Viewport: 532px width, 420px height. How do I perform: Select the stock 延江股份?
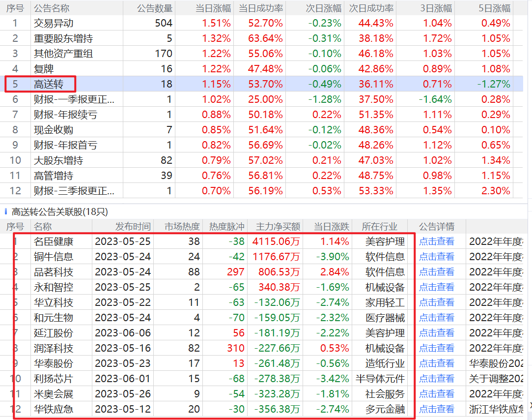coord(54,333)
